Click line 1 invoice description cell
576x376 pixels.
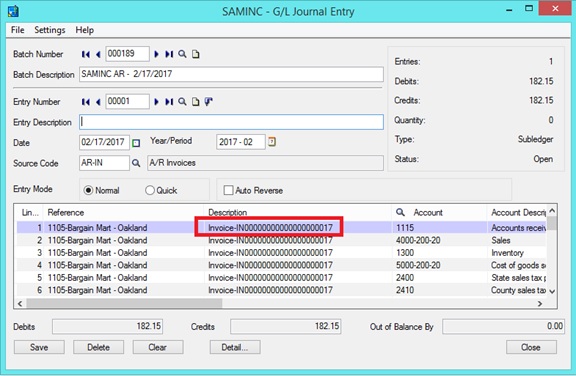(x=298, y=228)
